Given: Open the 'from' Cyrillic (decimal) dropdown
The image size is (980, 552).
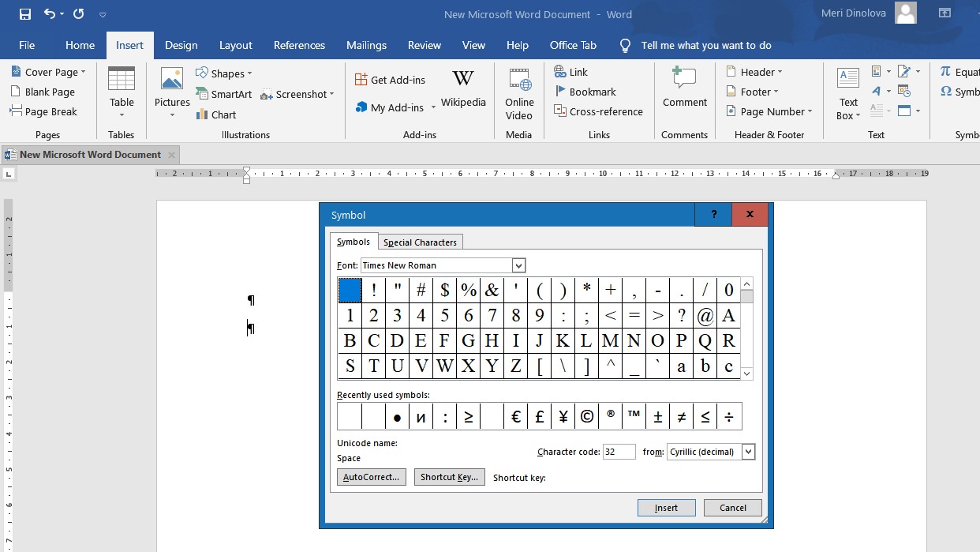Looking at the screenshot, I should point(749,452).
